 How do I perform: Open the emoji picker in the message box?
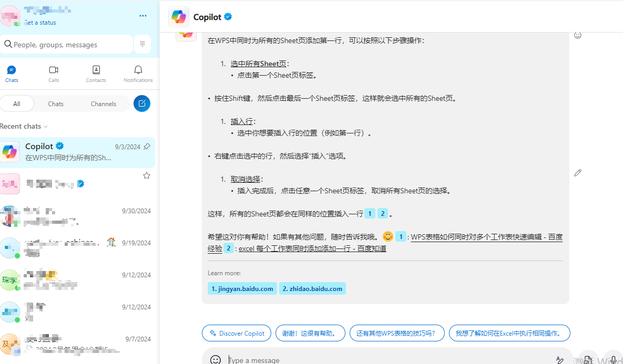[x=216, y=360]
